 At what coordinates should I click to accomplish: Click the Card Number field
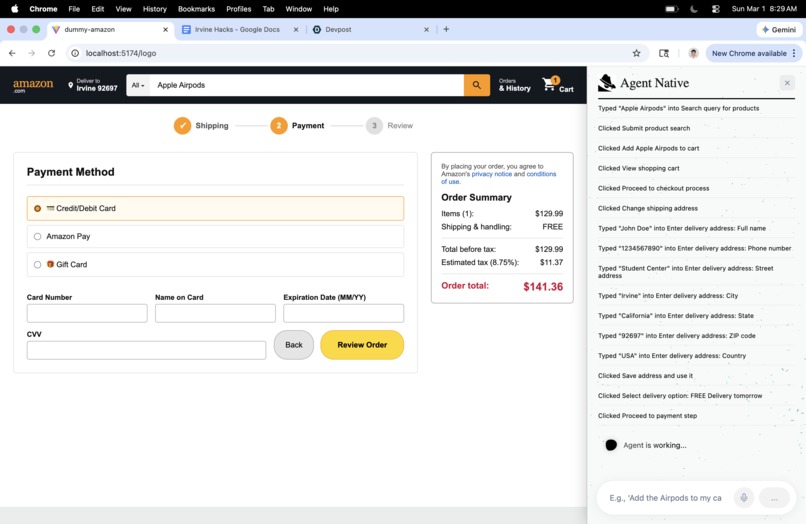coord(87,313)
